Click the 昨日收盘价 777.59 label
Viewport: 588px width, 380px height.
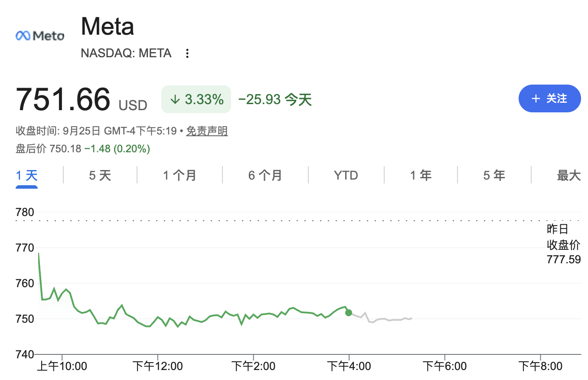point(563,245)
